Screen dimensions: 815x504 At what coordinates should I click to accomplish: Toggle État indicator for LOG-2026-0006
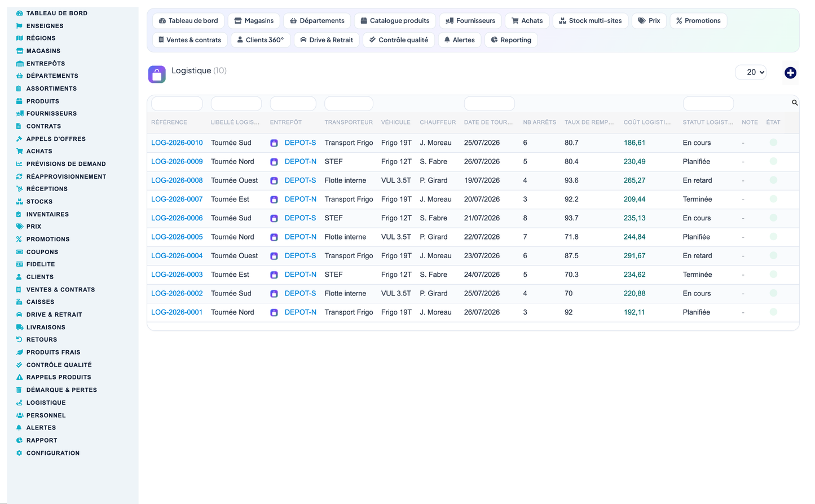[773, 218]
